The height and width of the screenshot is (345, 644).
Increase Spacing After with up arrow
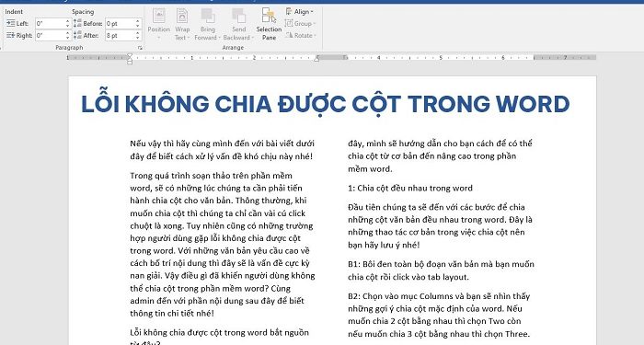[138, 33]
